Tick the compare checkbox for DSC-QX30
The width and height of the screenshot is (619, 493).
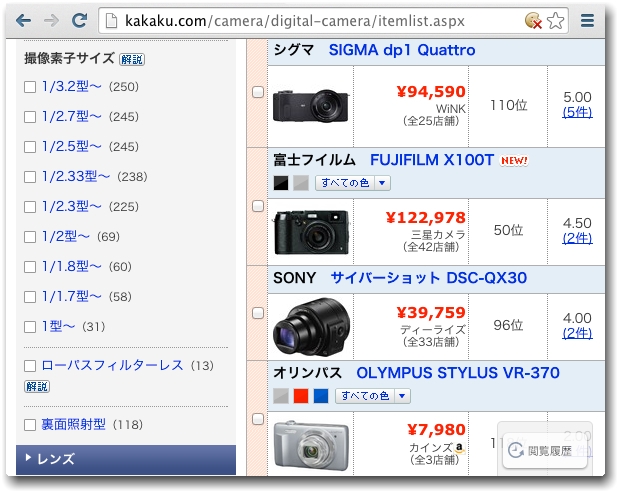pyautogui.click(x=258, y=313)
